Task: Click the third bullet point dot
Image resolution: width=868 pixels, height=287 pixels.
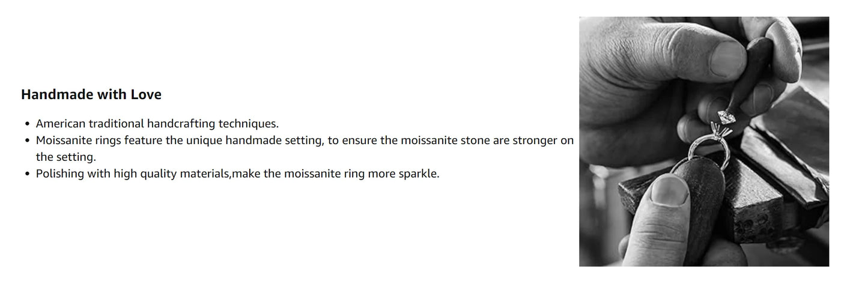Action: (x=27, y=174)
